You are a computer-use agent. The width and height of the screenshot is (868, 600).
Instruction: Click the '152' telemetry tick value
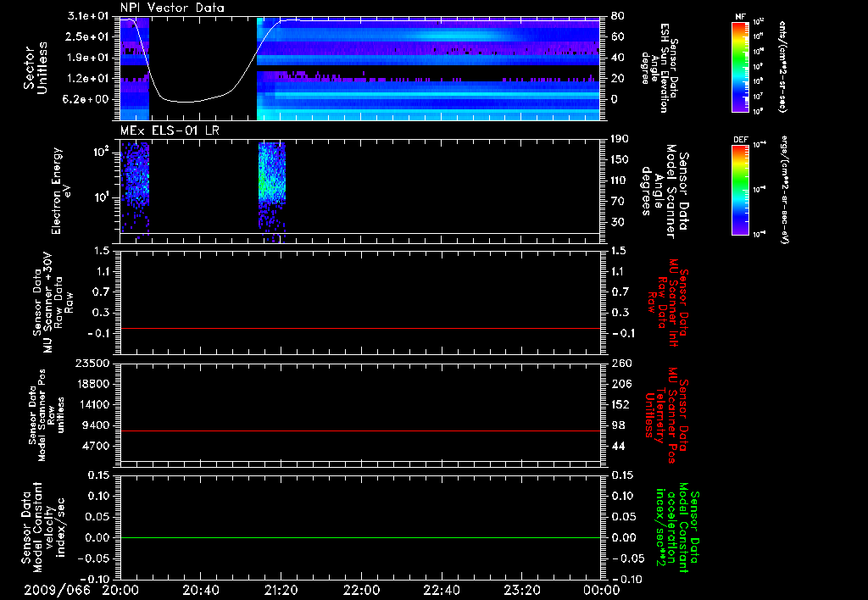coord(621,404)
